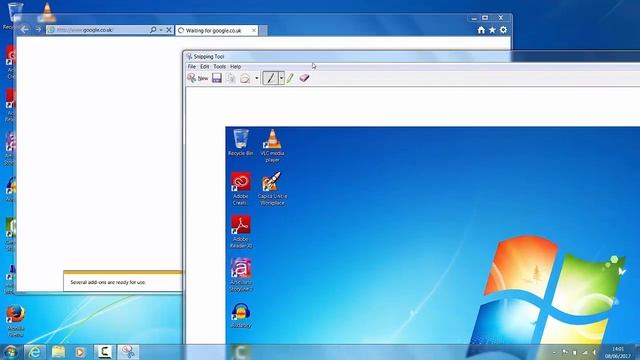
Task: Click the Action Center flag tray icon
Action: click(565, 352)
